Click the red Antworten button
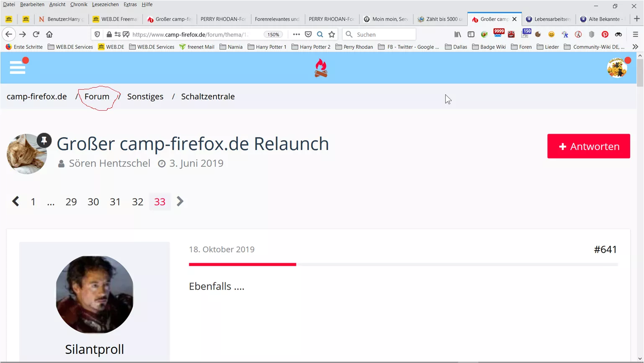 588,146
